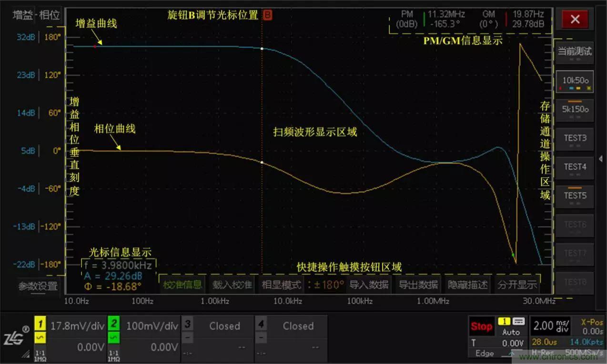Toggle 隐藏描述 option

468,284
